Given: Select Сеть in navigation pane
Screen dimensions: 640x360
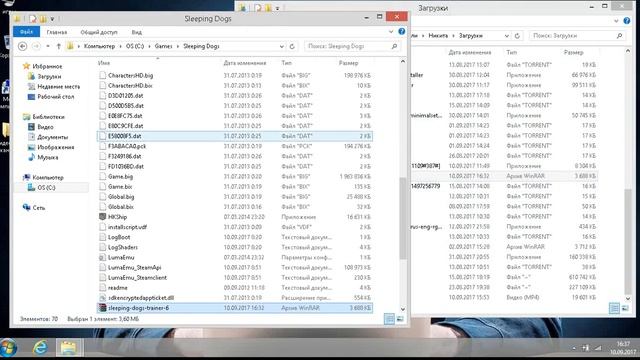Looking at the screenshot, I should coord(39,208).
